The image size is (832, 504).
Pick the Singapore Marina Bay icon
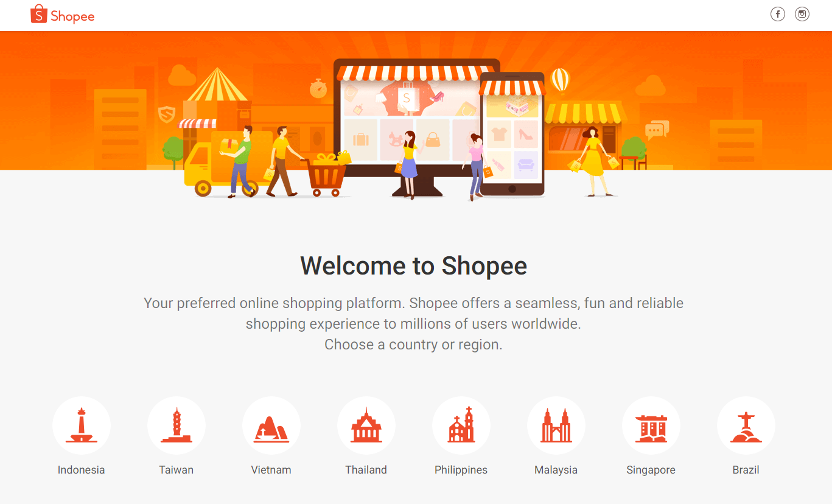pyautogui.click(x=651, y=425)
